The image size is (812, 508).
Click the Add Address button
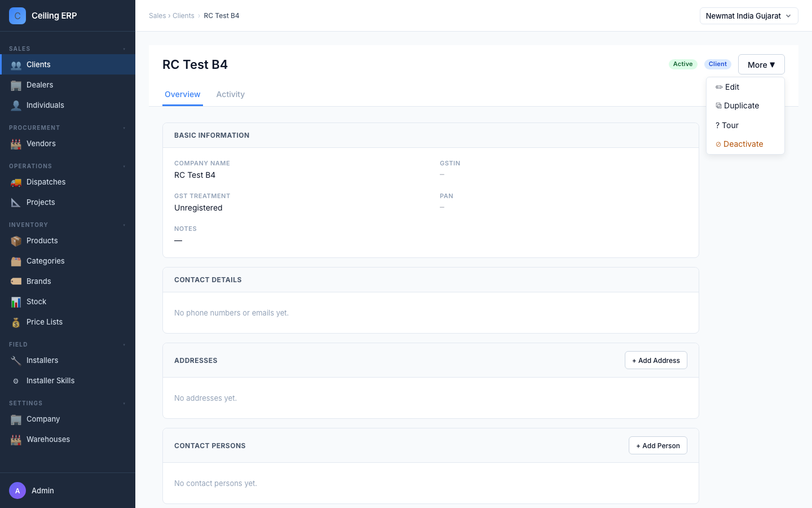(x=656, y=360)
